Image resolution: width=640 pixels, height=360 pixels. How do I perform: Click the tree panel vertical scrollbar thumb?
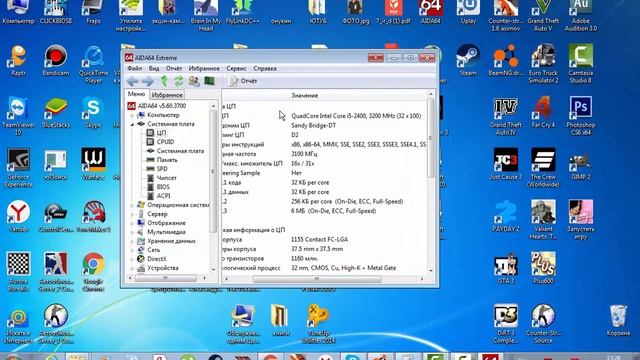coord(213,171)
